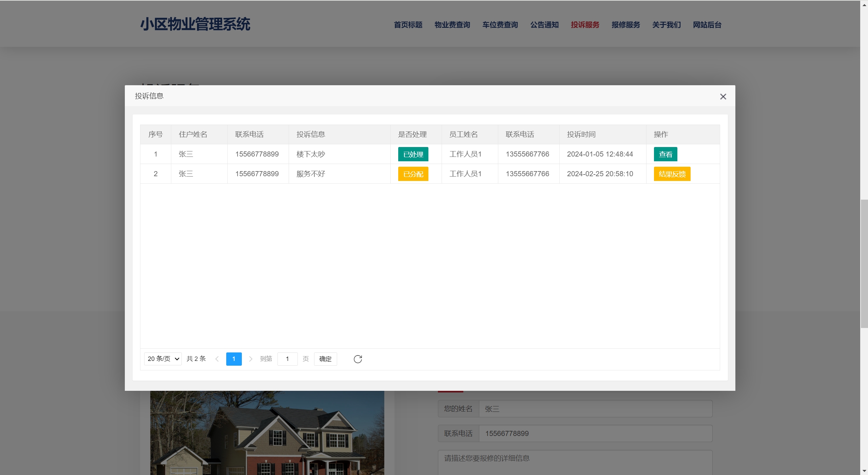Click the jump-to-page number input
This screenshot has height=475, width=868.
(x=287, y=359)
